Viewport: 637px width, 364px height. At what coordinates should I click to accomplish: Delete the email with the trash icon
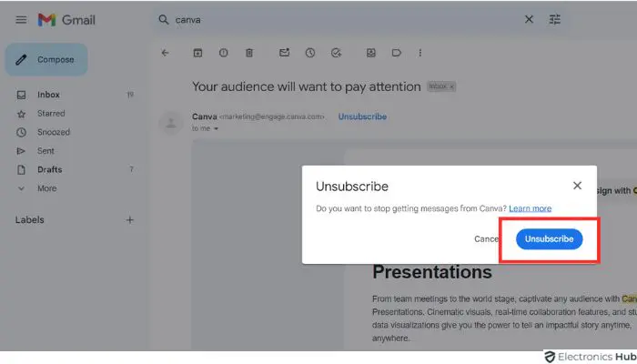pyautogui.click(x=248, y=53)
